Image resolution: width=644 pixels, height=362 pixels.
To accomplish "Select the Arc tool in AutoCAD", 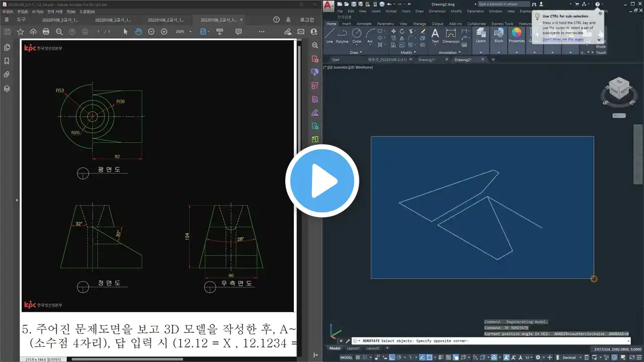I will (370, 36).
